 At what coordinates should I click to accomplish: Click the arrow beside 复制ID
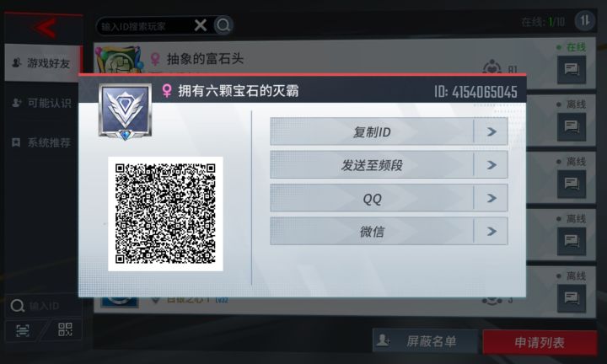pos(492,132)
